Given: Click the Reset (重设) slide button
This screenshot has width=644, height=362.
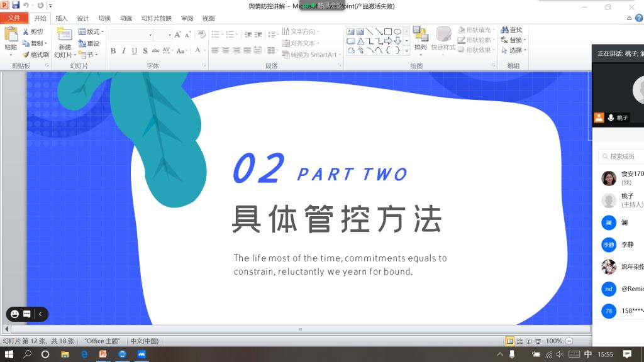Looking at the screenshot, I should tap(89, 43).
